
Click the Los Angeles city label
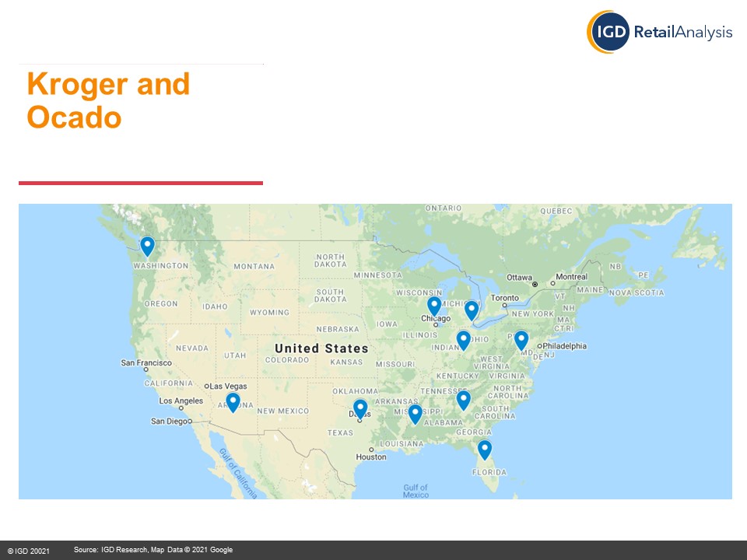181,401
